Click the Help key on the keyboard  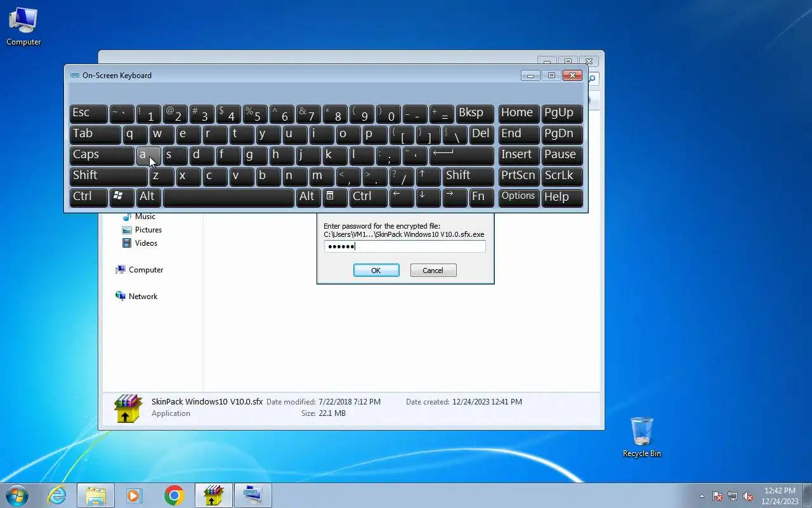(562, 197)
